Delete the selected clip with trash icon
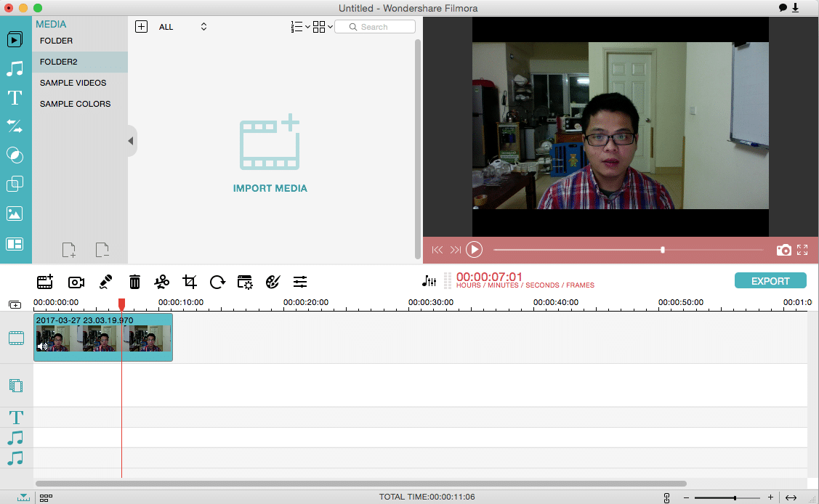 [x=134, y=282]
